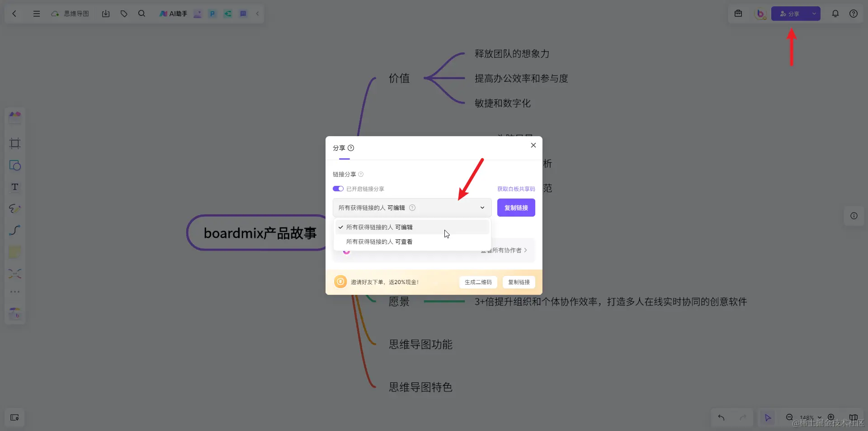The width and height of the screenshot is (868, 431).
Task: Select the 释放团队的想象力 node
Action: coord(512,54)
